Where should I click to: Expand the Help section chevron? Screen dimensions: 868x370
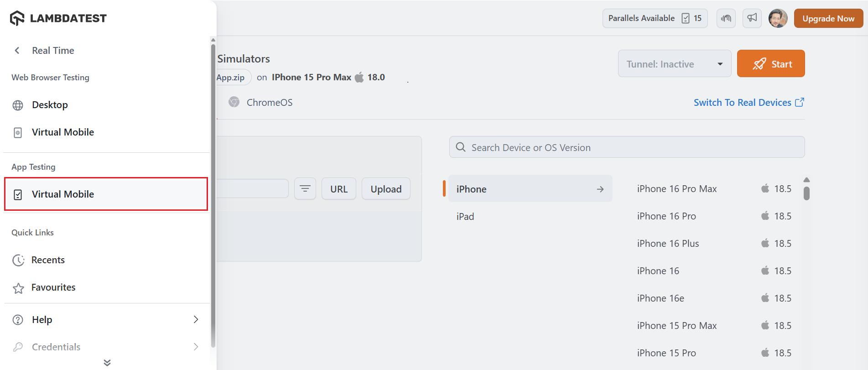point(196,319)
